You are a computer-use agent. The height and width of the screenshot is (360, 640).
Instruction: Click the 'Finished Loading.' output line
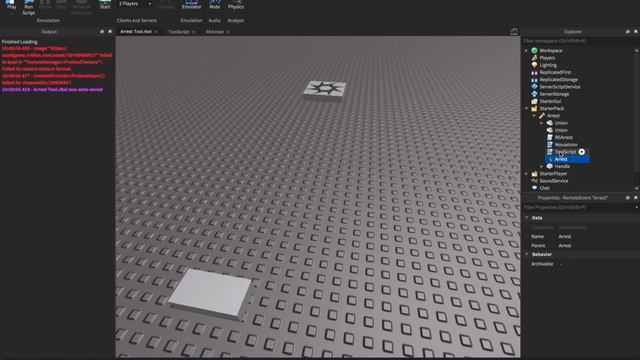[19, 42]
